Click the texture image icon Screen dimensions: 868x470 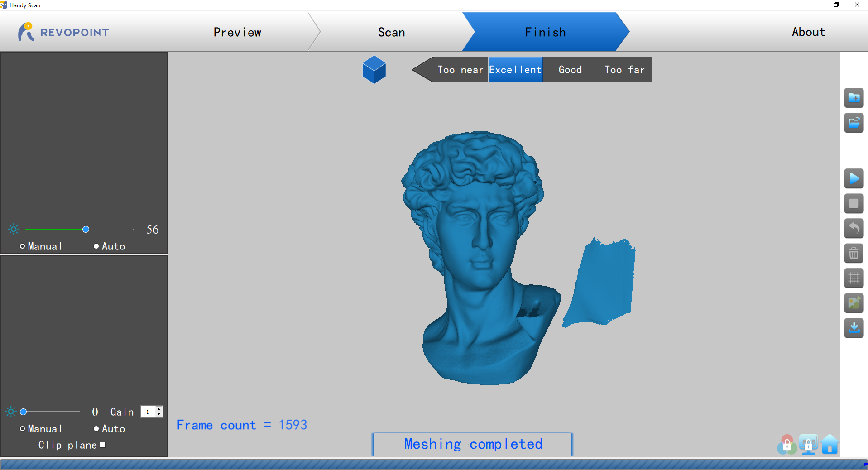point(854,303)
